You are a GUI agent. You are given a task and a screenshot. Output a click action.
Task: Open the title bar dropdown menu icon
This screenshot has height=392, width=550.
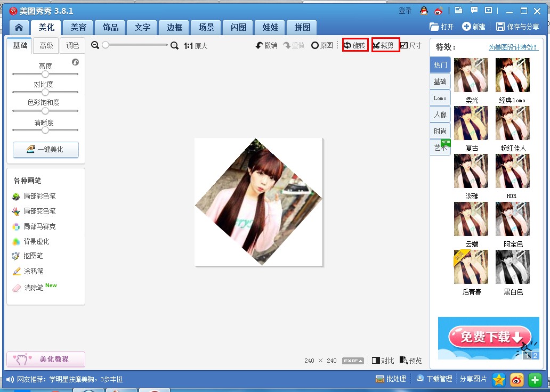pos(488,10)
